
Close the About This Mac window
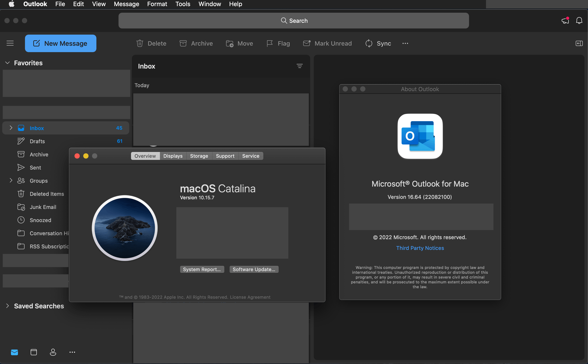77,156
